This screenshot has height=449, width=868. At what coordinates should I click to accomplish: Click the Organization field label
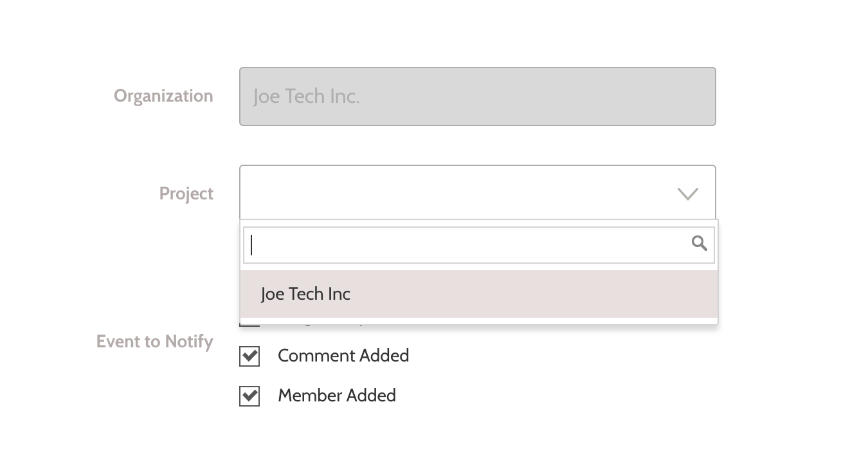pyautogui.click(x=163, y=96)
